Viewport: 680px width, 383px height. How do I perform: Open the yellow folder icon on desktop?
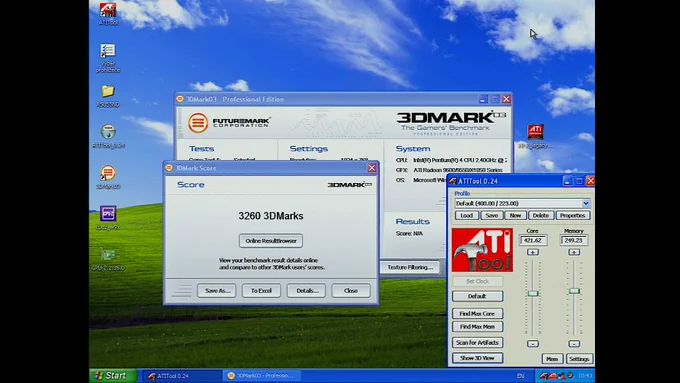point(108,96)
